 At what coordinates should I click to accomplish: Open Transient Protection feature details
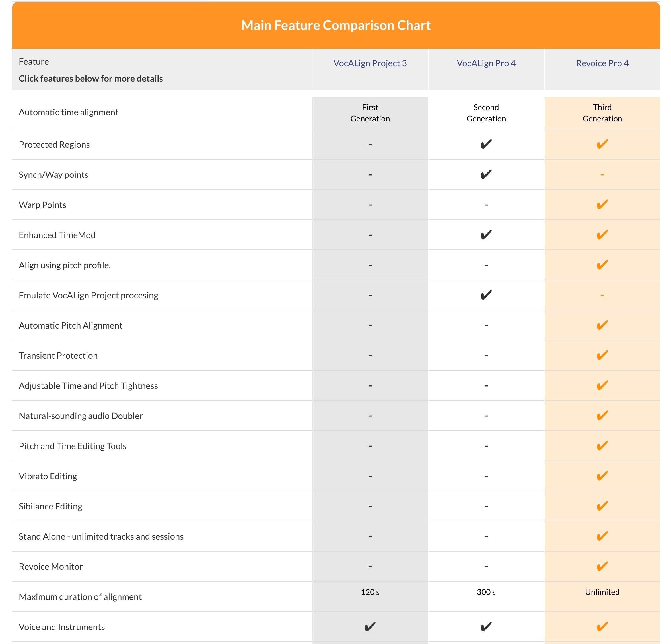pyautogui.click(x=58, y=356)
